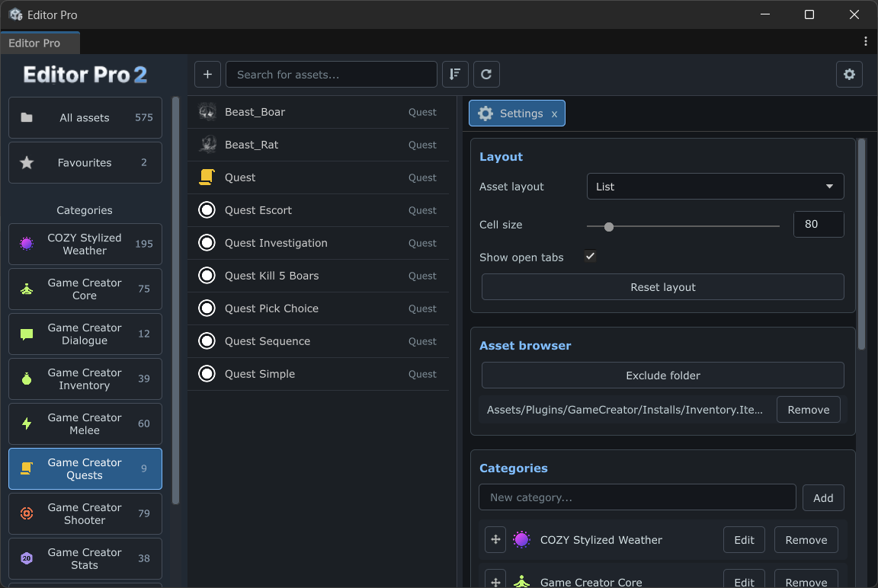Select Game Creator Core category
The width and height of the screenshot is (878, 588).
(85, 289)
